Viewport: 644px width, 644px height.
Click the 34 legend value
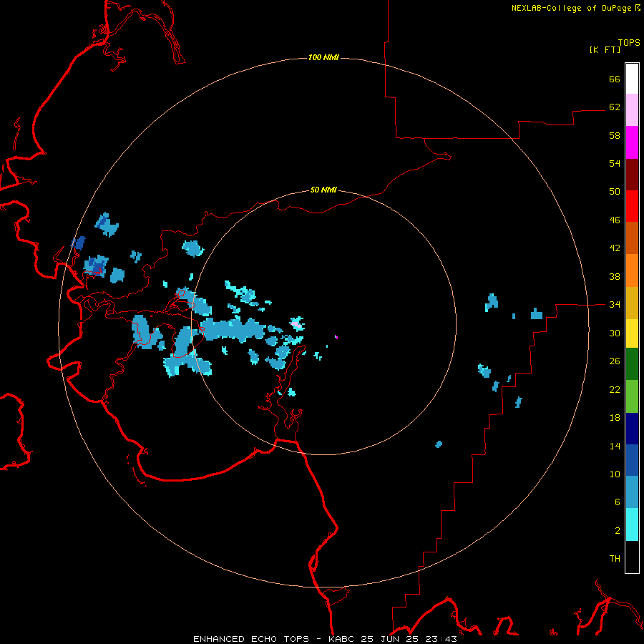pyautogui.click(x=615, y=305)
